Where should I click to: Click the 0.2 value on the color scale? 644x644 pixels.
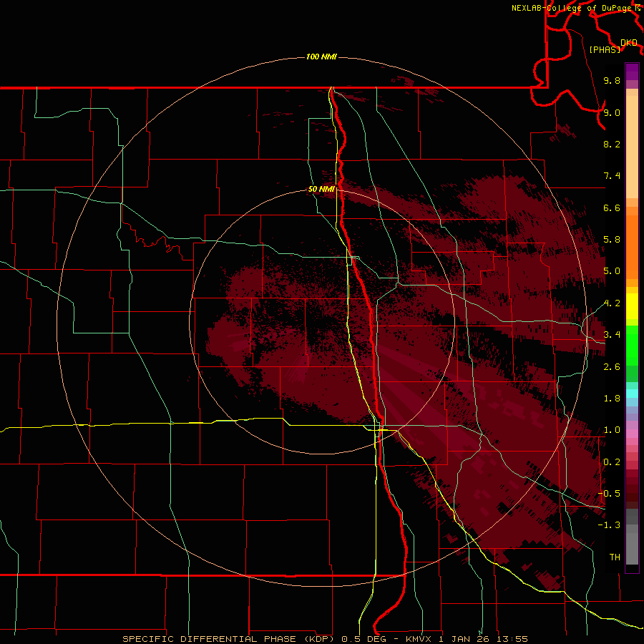[612, 462]
